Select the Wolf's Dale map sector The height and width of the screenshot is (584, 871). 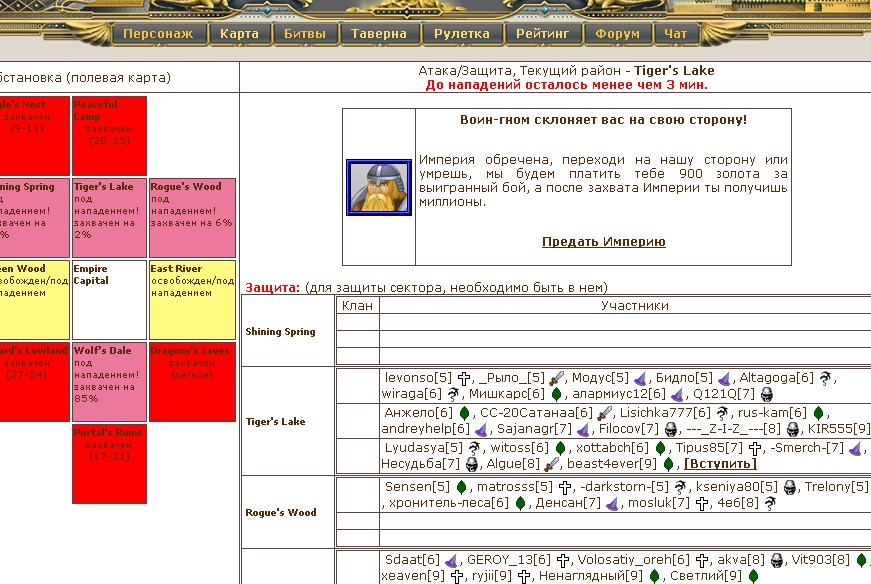point(109,382)
